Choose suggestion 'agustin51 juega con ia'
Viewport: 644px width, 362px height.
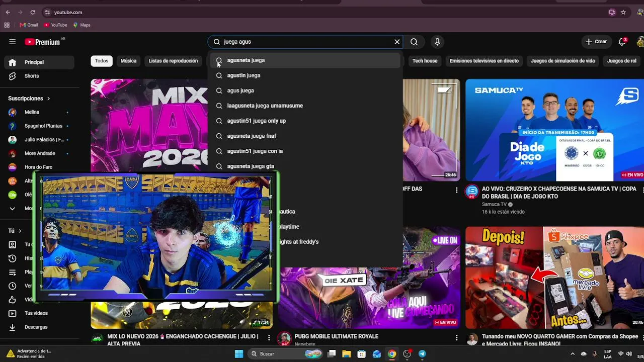tap(305, 151)
